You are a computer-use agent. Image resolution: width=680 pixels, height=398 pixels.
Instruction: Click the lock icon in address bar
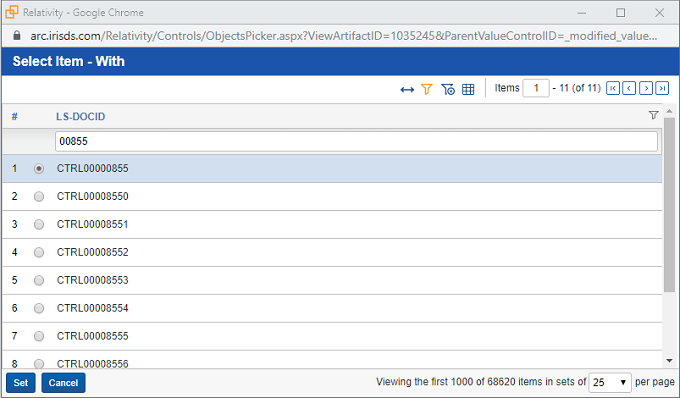click(x=16, y=36)
